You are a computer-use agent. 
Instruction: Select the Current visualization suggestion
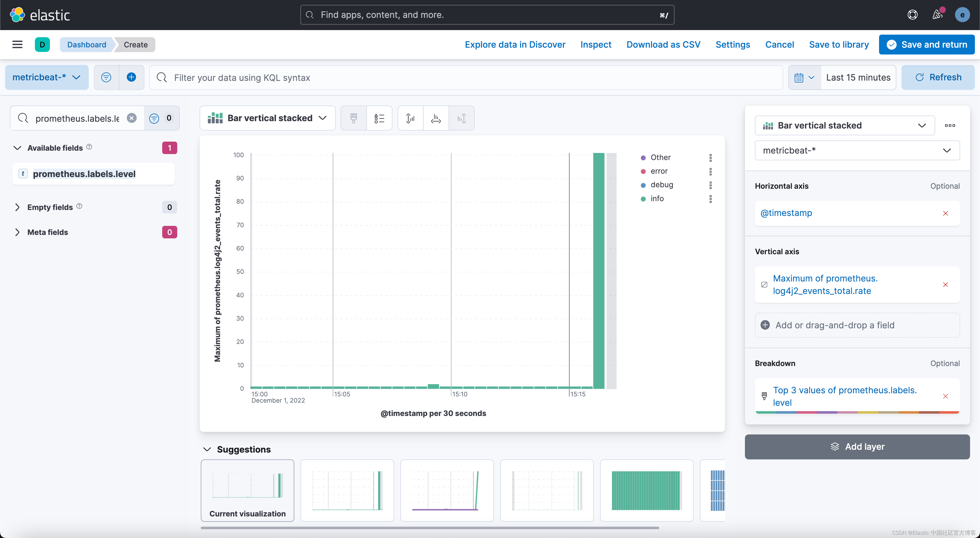pos(248,490)
